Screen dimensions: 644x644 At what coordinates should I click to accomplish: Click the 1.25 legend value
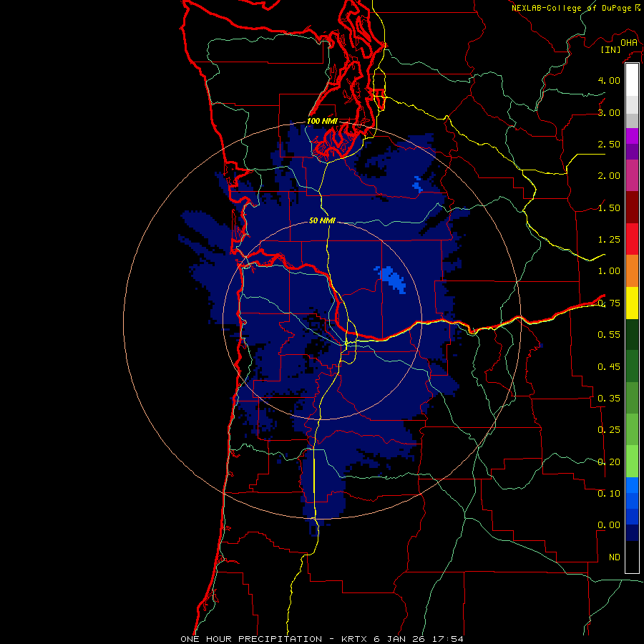pyautogui.click(x=609, y=240)
